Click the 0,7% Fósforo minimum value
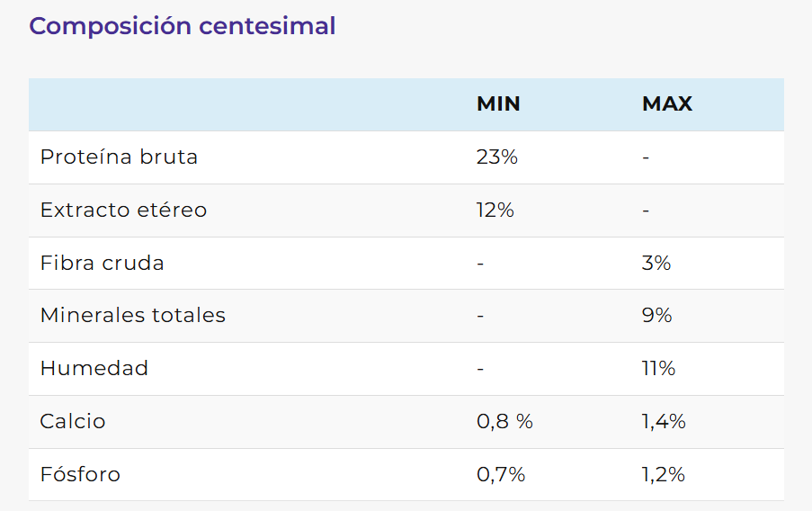The width and height of the screenshot is (812, 511). tap(501, 475)
